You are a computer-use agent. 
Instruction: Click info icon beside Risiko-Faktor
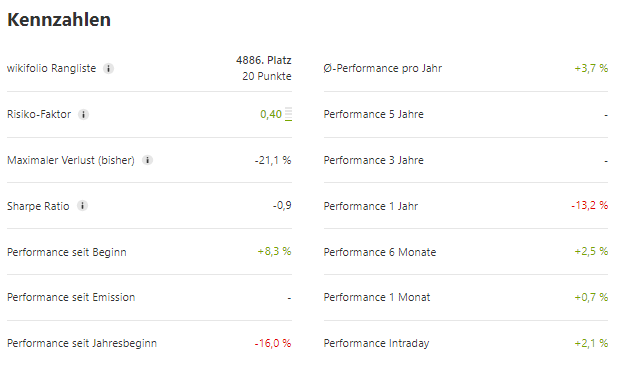[83, 115]
